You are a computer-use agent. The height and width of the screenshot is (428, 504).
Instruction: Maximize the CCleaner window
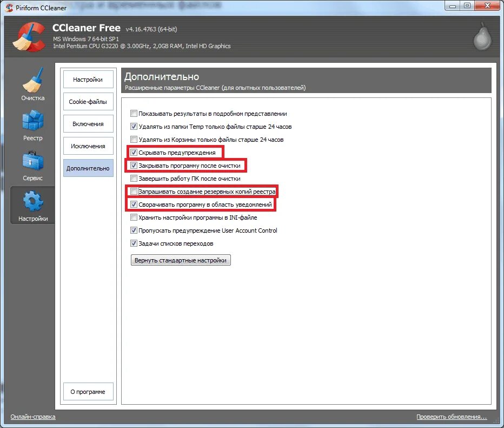[467, 6]
